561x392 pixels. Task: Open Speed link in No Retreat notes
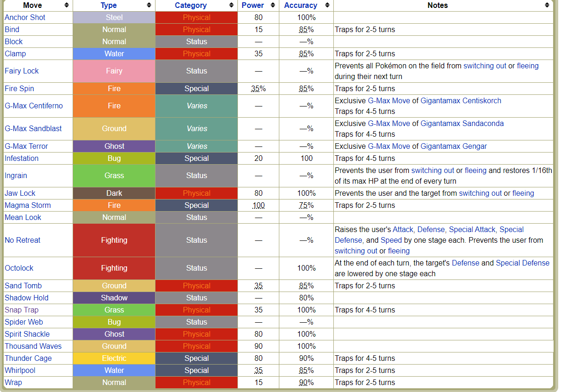pos(391,240)
